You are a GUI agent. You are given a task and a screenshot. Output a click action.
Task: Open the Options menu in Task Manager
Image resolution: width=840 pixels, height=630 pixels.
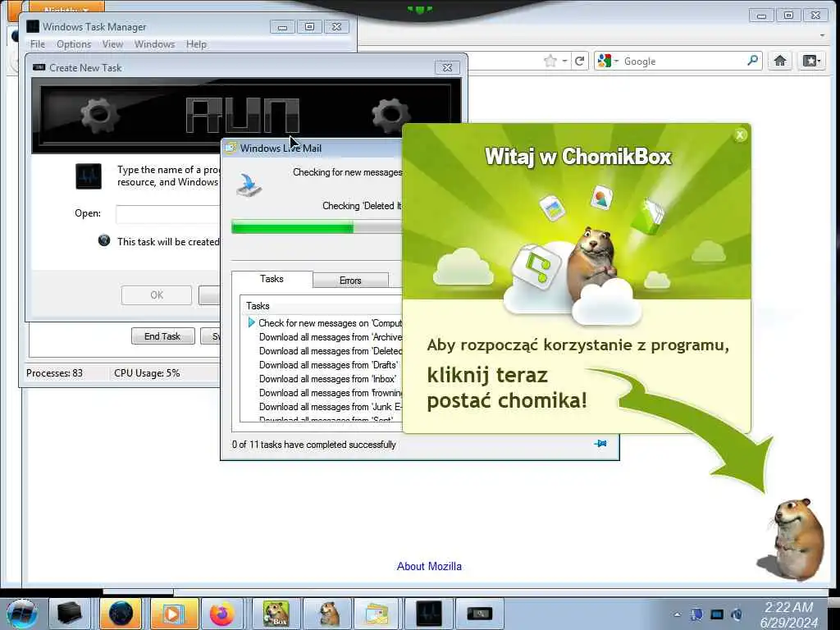(x=74, y=44)
